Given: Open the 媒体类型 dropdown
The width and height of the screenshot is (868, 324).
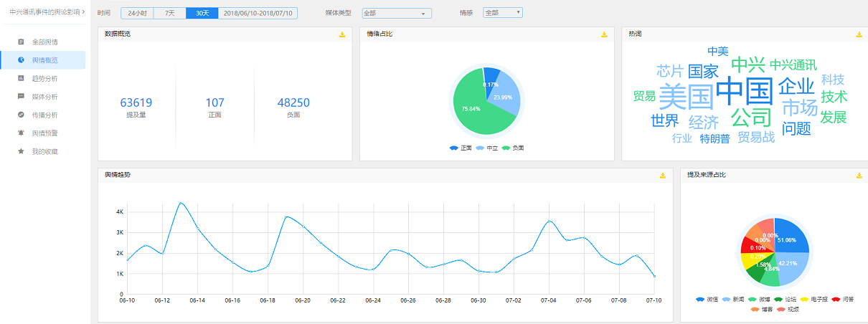Looking at the screenshot, I should point(396,13).
